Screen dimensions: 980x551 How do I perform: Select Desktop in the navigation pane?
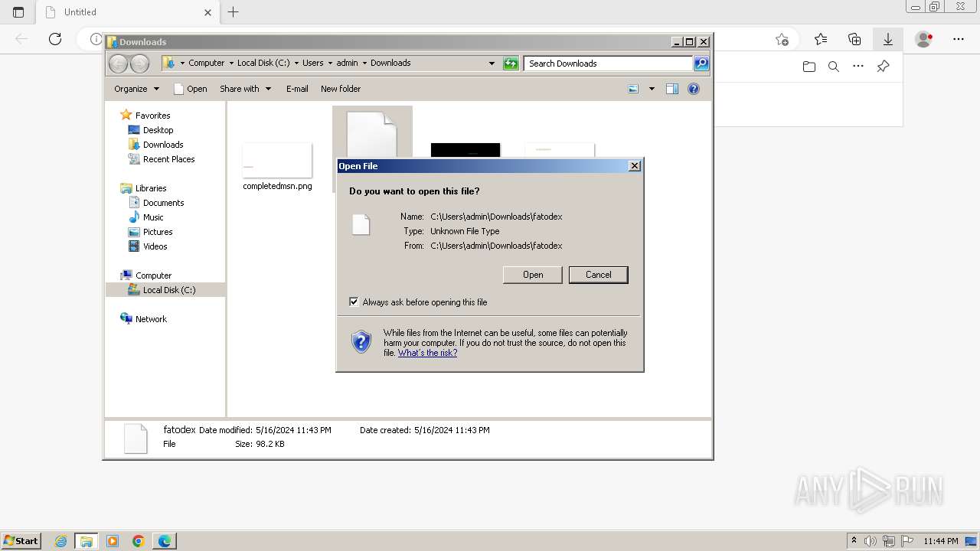[x=158, y=130]
